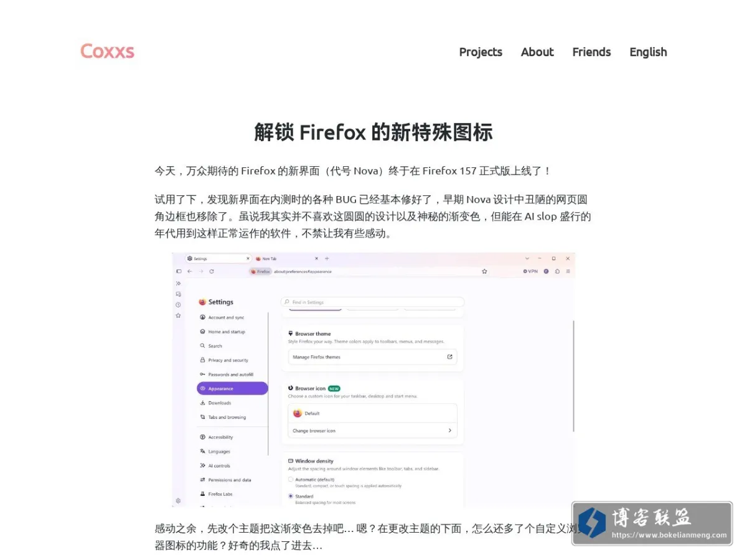Click the sidebar toggle icon left of the back arrow
The width and height of the screenshot is (747, 560).
(179, 271)
